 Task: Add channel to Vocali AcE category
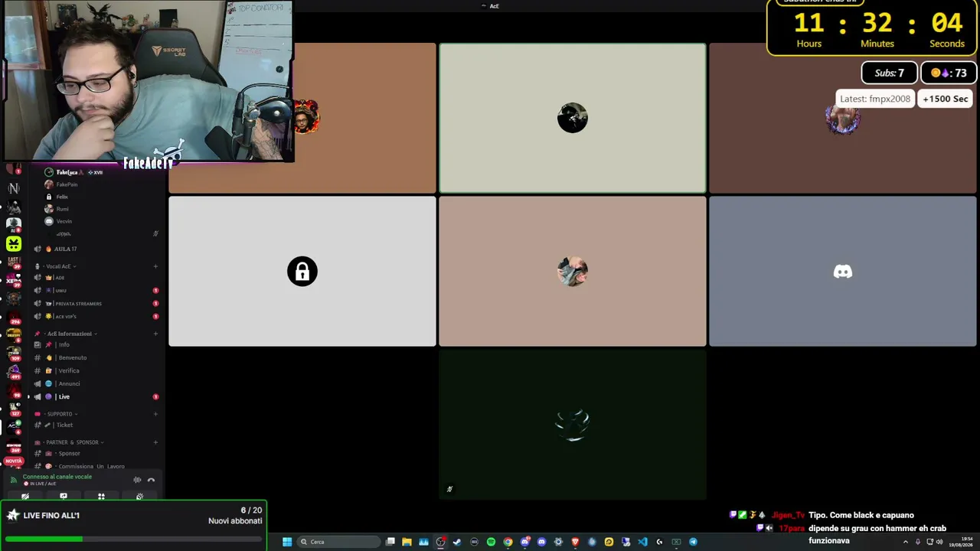155,266
